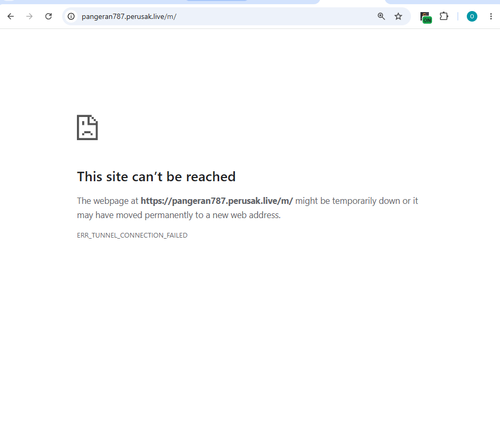Open the extension with the green ON badge

(426, 17)
